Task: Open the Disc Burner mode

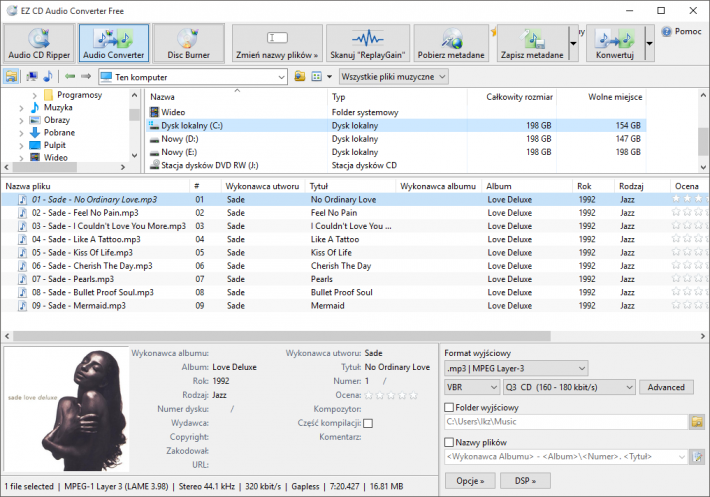Action: (188, 43)
